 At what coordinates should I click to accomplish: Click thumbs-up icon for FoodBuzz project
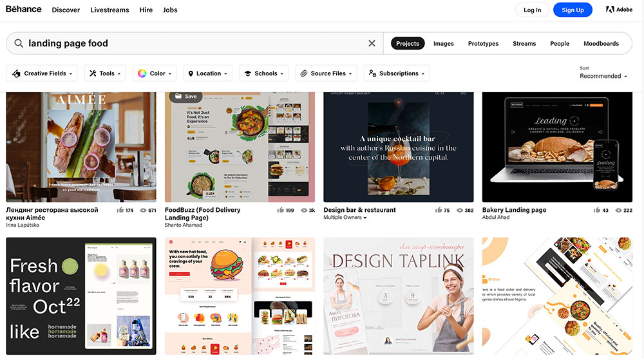[x=281, y=210]
